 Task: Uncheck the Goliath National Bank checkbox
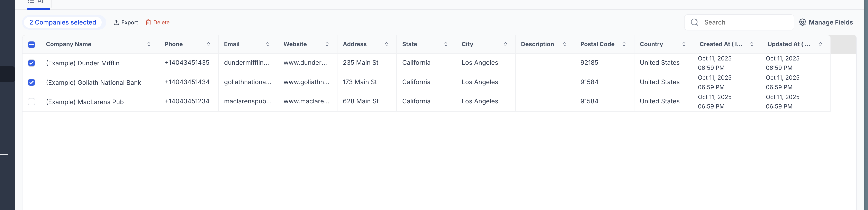[x=31, y=83]
